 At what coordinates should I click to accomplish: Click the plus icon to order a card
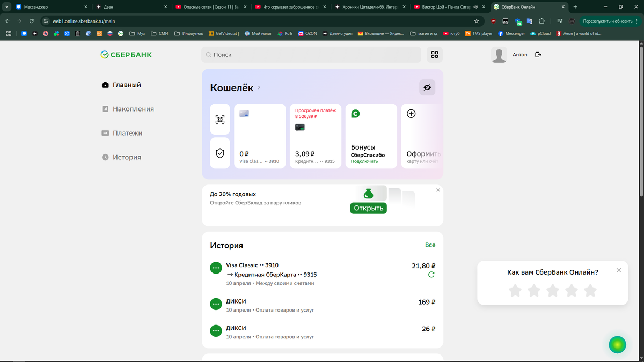(411, 114)
